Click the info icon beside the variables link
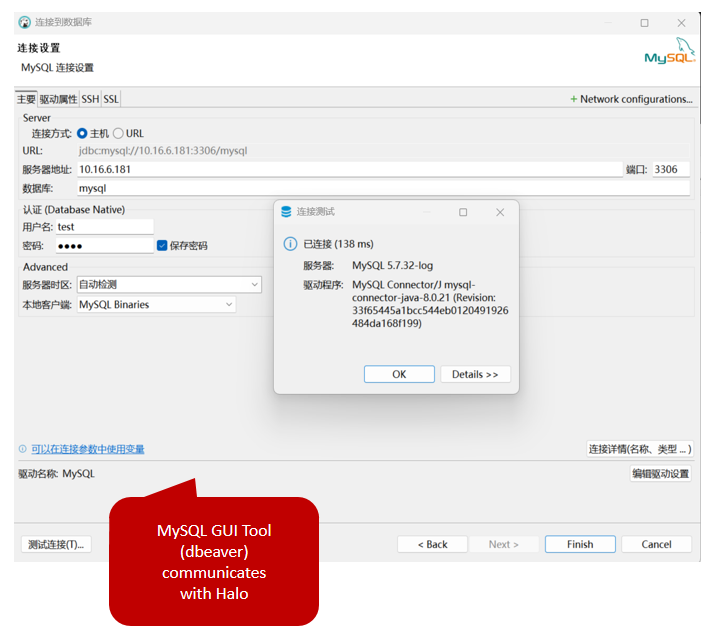712x631 pixels. 22,449
